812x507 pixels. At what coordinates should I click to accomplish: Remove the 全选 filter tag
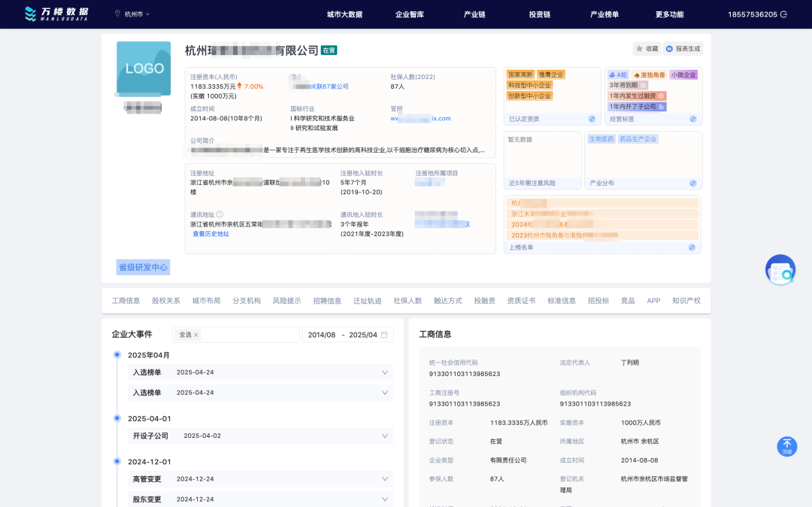pyautogui.click(x=196, y=334)
